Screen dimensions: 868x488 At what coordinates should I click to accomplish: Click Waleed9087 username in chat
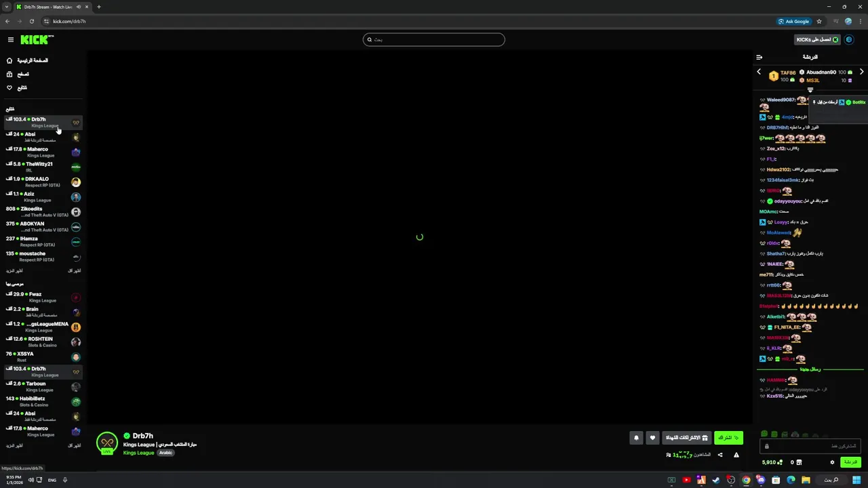point(781,100)
